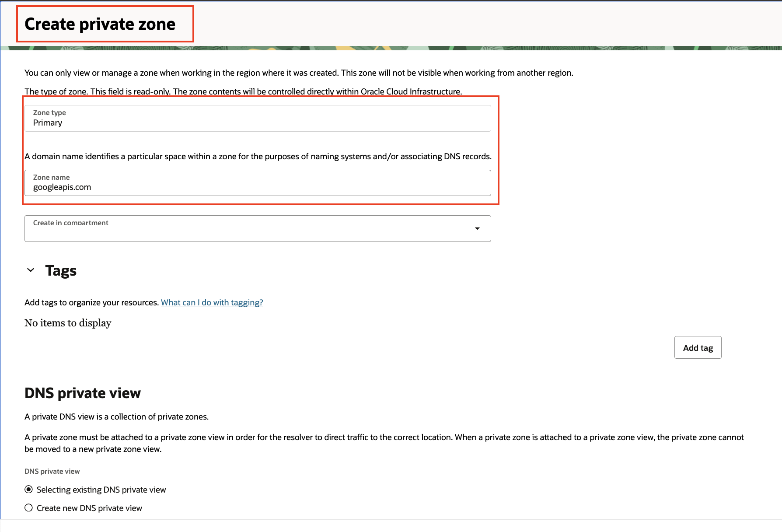Click the region visibility notice sentence
782x532 pixels.
coord(299,73)
